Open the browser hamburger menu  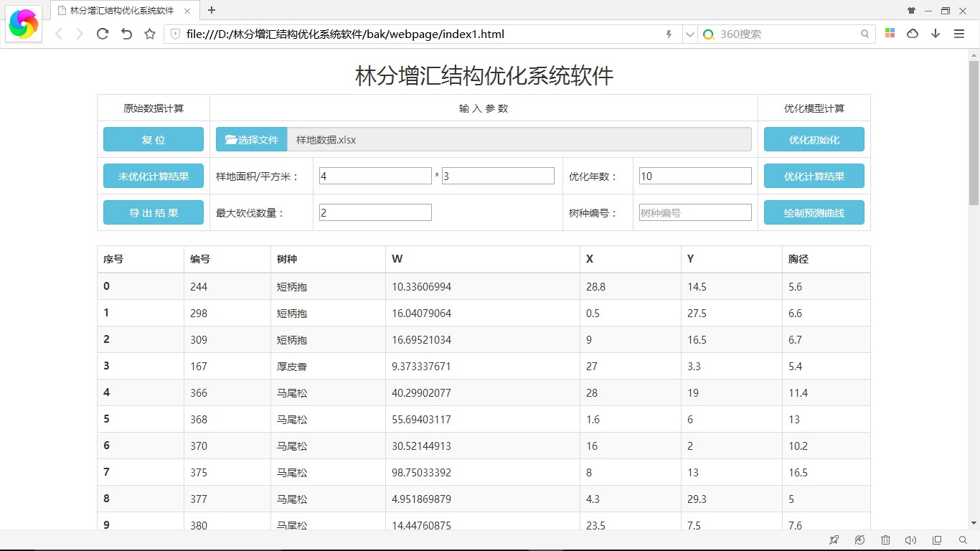[959, 34]
